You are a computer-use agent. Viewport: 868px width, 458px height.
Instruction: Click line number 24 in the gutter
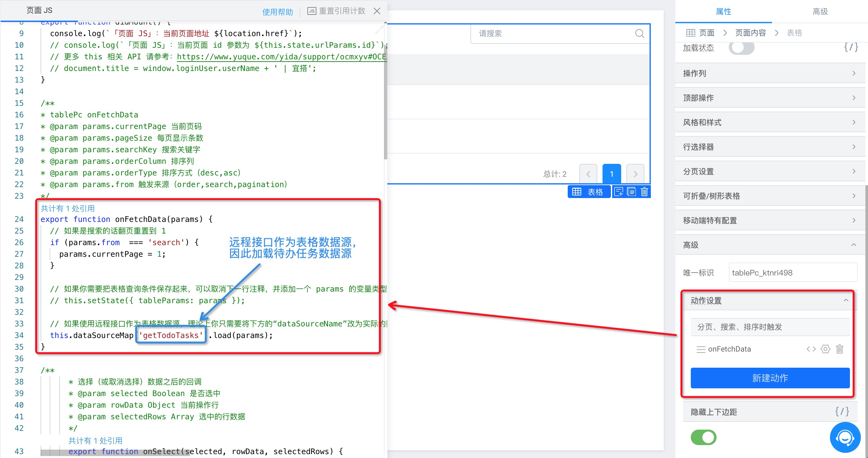tap(19, 219)
